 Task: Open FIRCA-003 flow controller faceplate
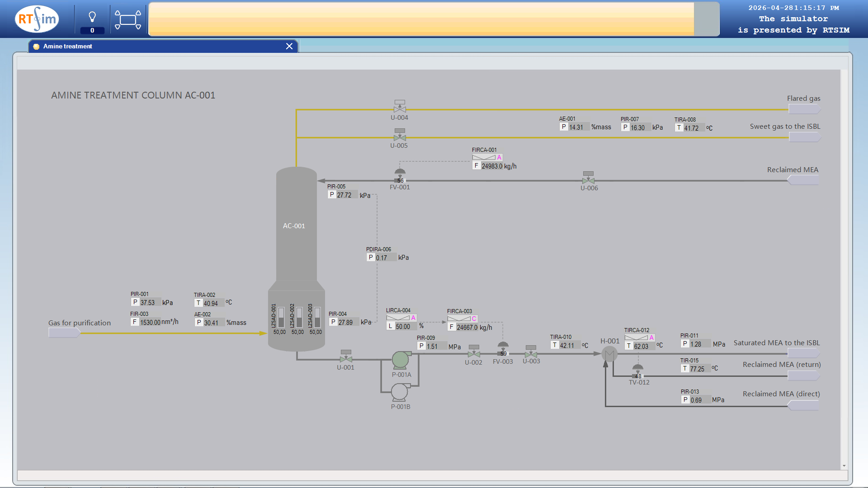point(462,319)
